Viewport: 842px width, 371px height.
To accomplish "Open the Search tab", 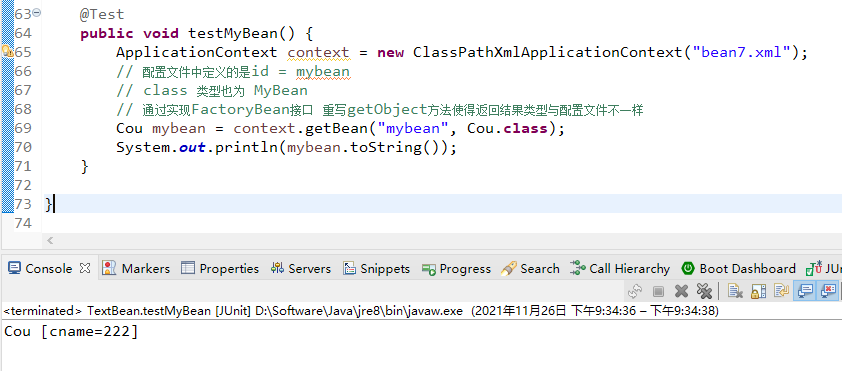I will tap(530, 268).
